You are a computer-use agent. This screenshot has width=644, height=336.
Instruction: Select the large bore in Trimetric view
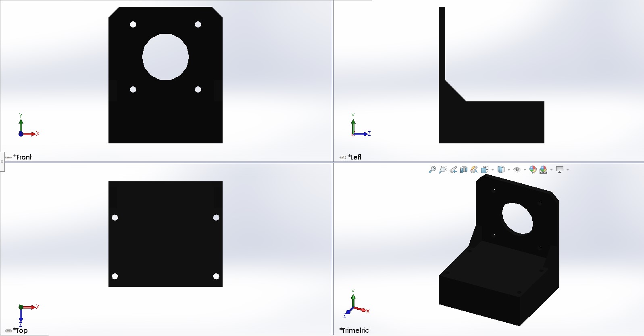point(518,218)
